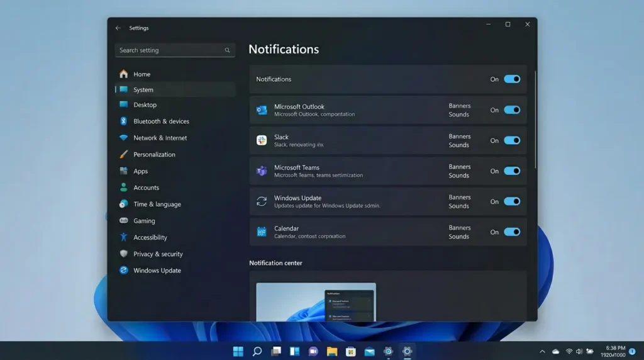Open Home in the sidebar
The width and height of the screenshot is (644, 360).
tap(175, 74)
